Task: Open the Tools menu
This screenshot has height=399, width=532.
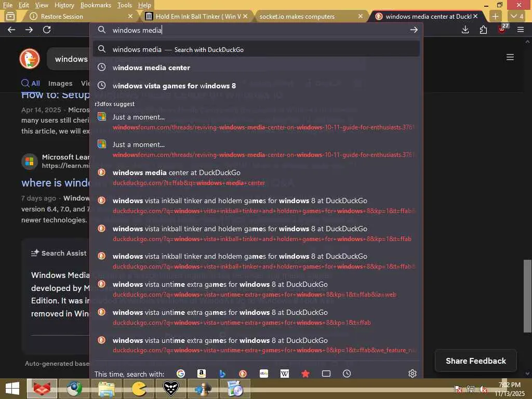Action: tap(125, 5)
